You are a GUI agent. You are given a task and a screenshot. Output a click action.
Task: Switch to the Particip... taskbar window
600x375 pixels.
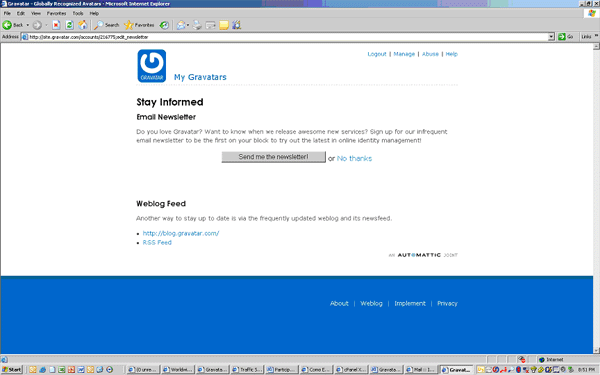(282, 370)
